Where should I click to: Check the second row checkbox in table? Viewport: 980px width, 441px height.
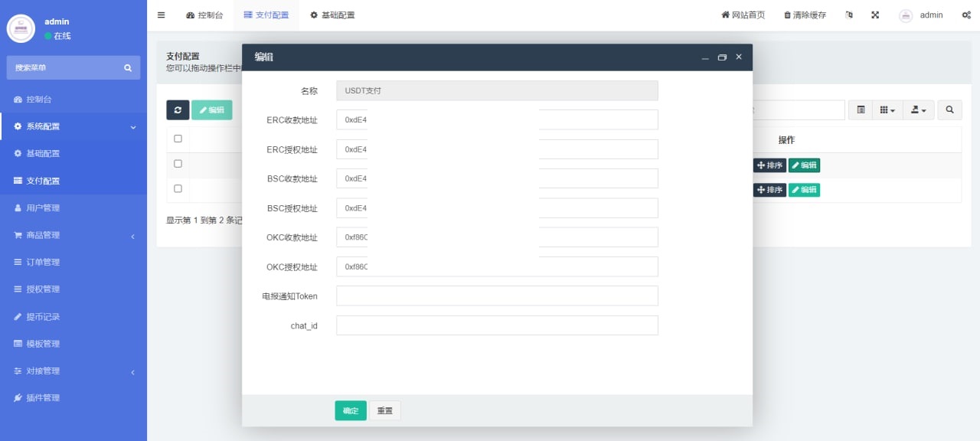coord(178,188)
